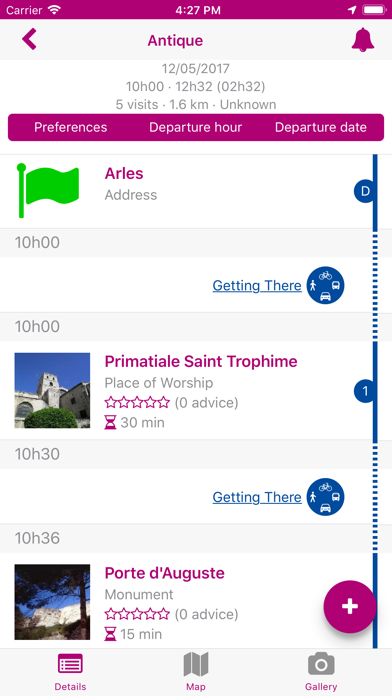Screen dimensions: 392x696
Task: Tap the green flag departure icon
Action: [48, 191]
